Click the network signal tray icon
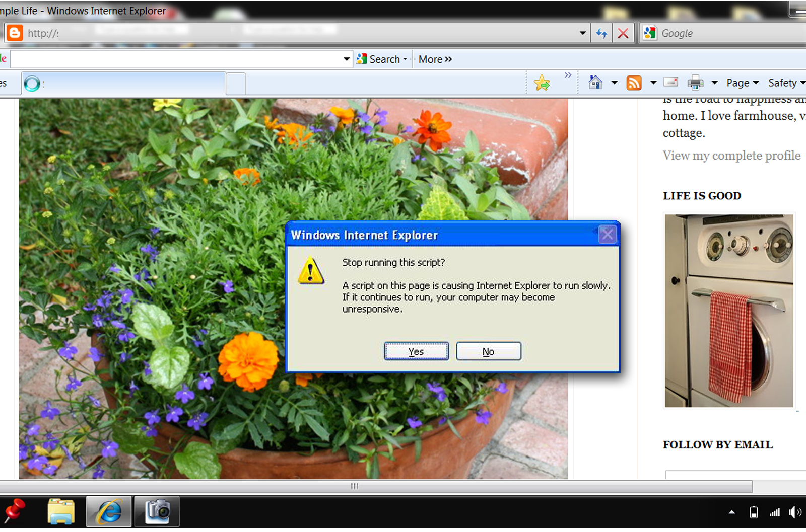The image size is (806, 532). [775, 512]
